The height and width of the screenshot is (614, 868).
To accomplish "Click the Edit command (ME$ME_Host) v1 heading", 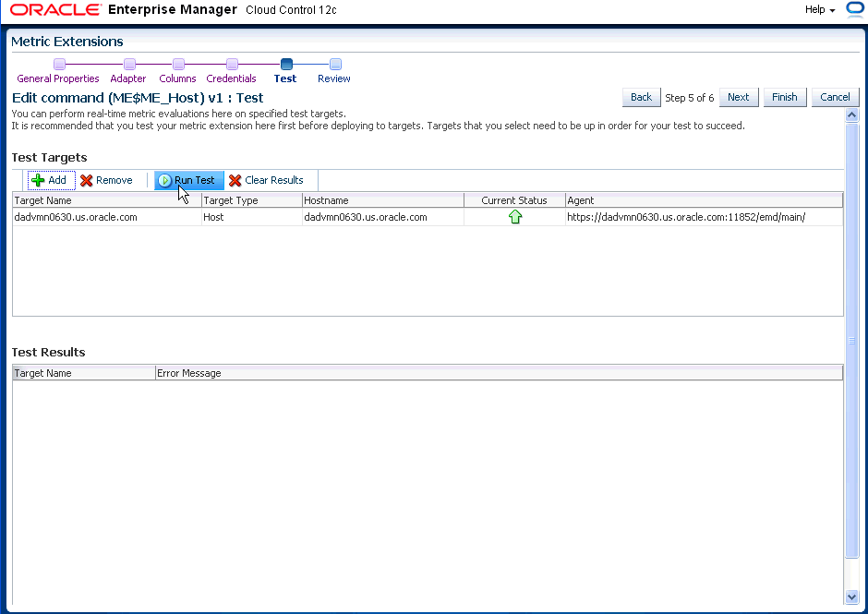I will pos(138,98).
